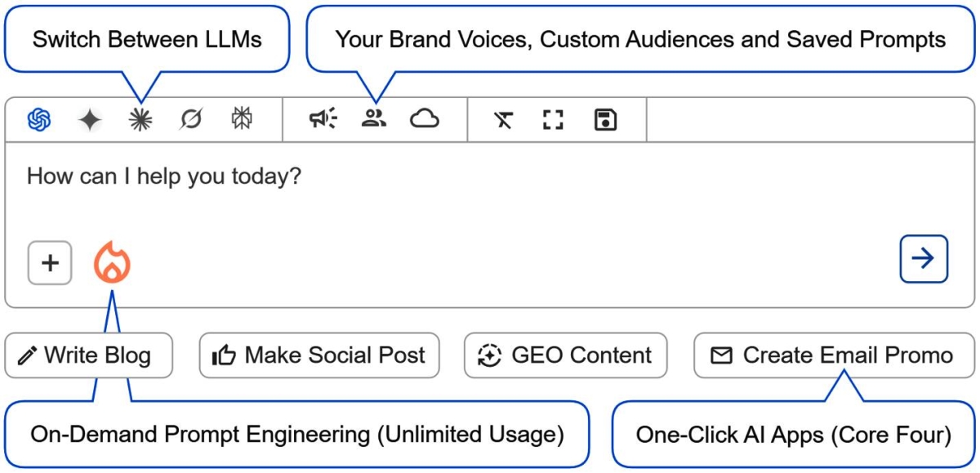Click the save disk icon
This screenshot has height=473, width=980.
[x=605, y=120]
